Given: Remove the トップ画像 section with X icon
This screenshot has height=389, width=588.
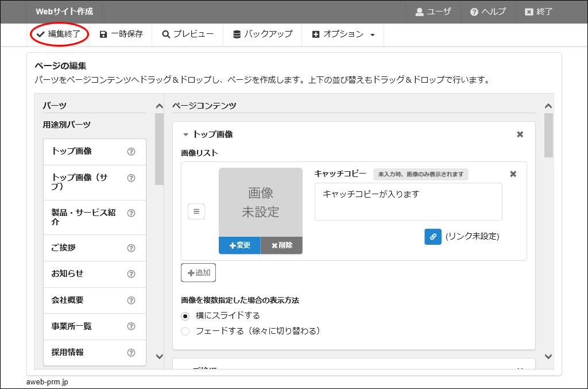Looking at the screenshot, I should click(x=520, y=134).
